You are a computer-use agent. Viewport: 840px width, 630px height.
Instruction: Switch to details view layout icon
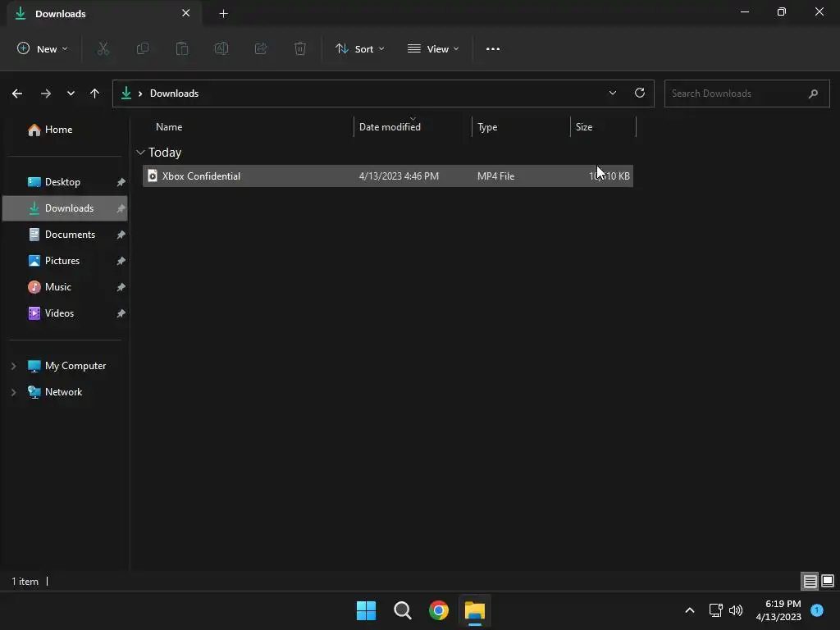810,581
